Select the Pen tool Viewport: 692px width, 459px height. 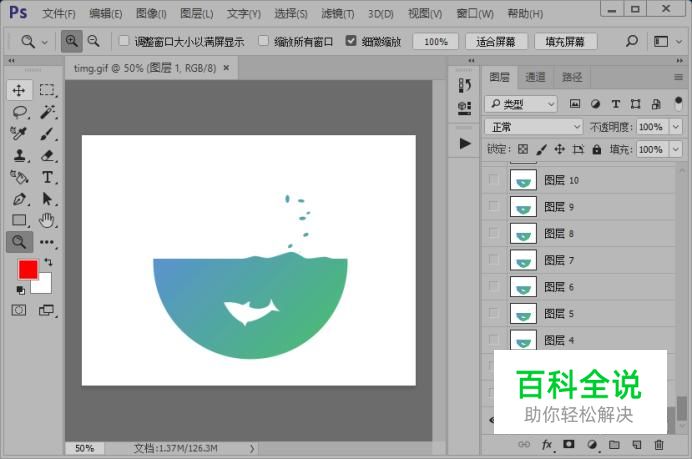[19, 199]
